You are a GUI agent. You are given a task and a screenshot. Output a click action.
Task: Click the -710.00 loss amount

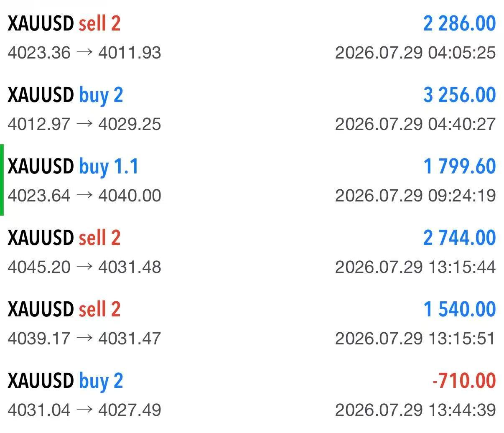(x=464, y=381)
